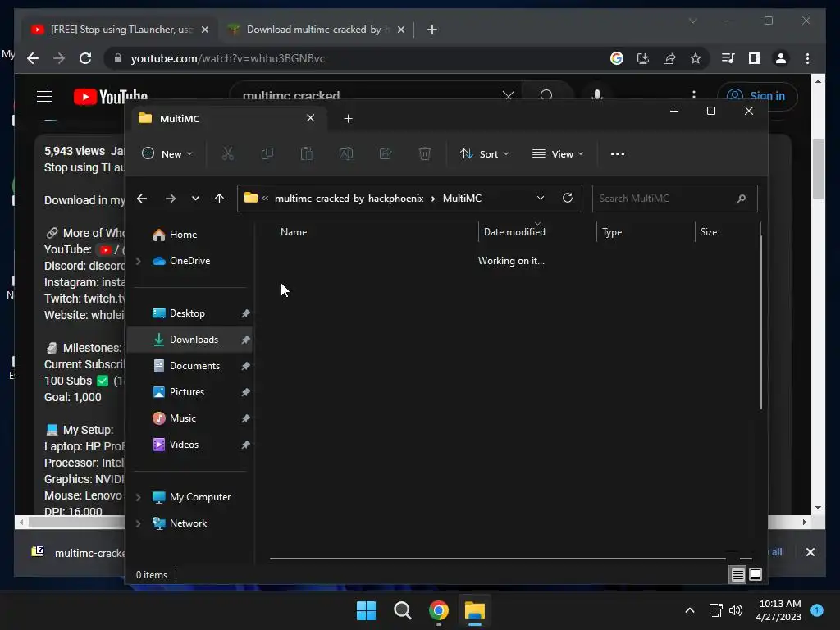Open the YouTube hamburger guide menu

pyautogui.click(x=44, y=97)
